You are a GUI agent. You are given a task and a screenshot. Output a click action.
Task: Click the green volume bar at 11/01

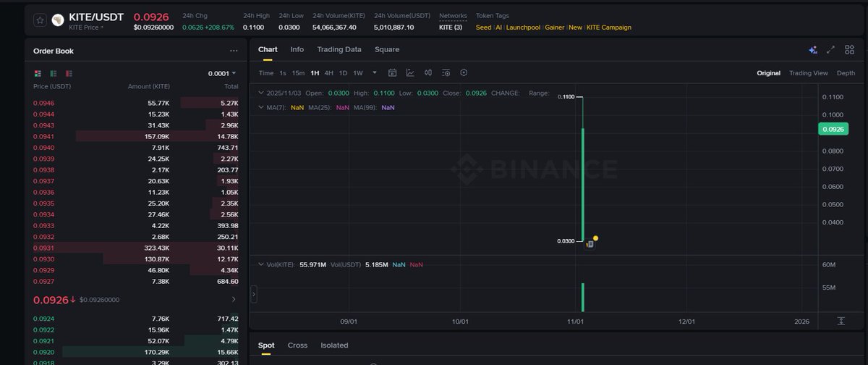coord(582,298)
